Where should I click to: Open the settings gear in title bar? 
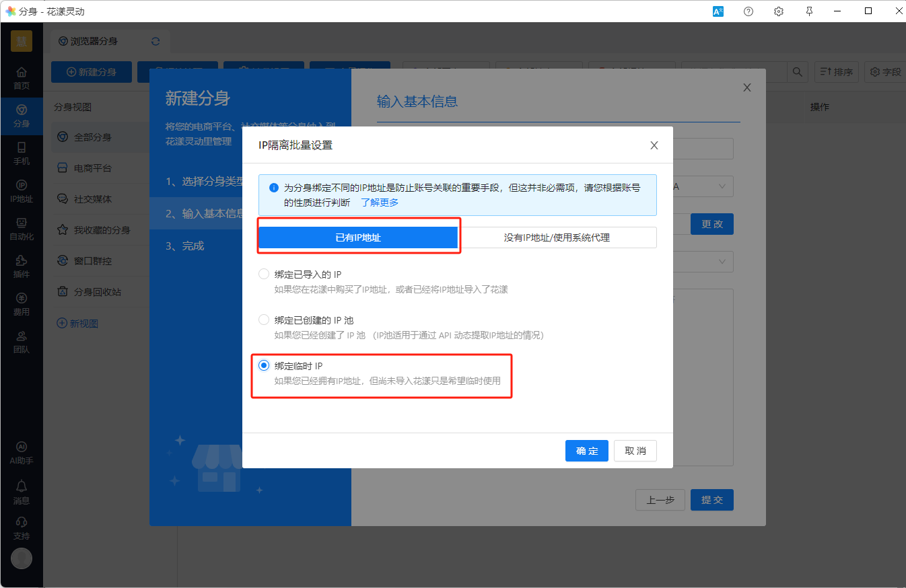tap(779, 11)
